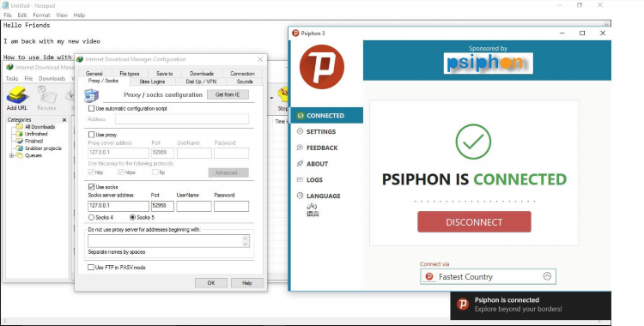The width and height of the screenshot is (644, 326).
Task: Click the Socks UserName field
Action: pos(194,206)
